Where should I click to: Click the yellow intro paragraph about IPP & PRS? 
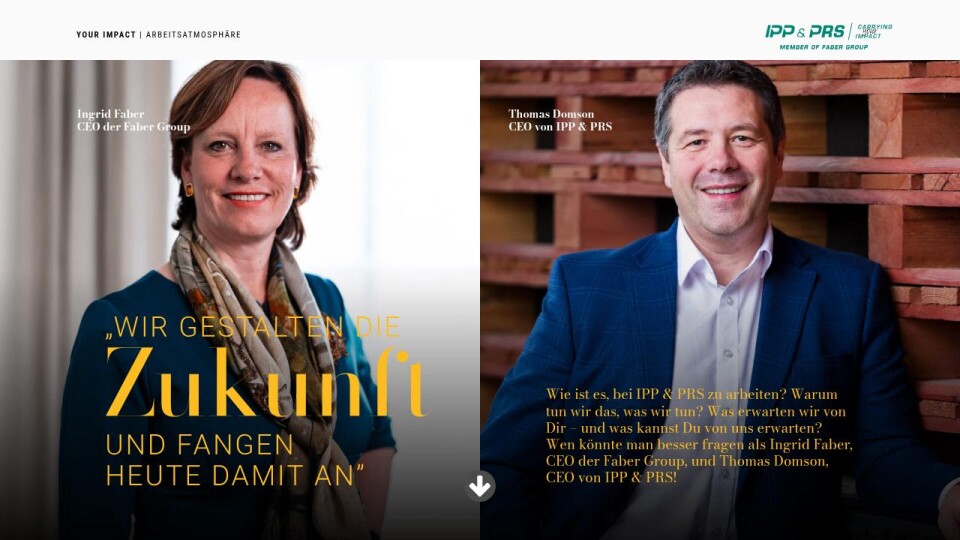(x=699, y=435)
